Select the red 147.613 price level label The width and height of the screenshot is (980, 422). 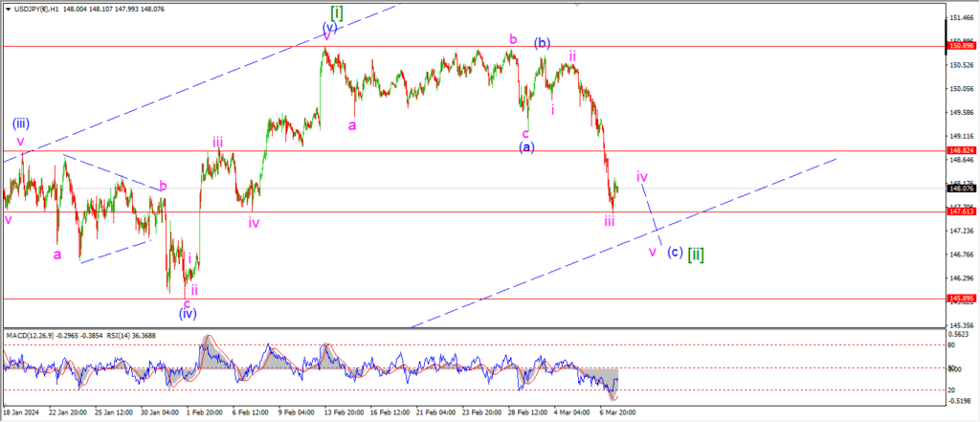[961, 211]
